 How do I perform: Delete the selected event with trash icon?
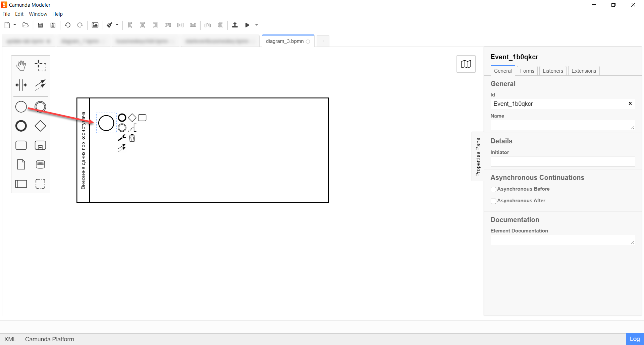pyautogui.click(x=132, y=138)
